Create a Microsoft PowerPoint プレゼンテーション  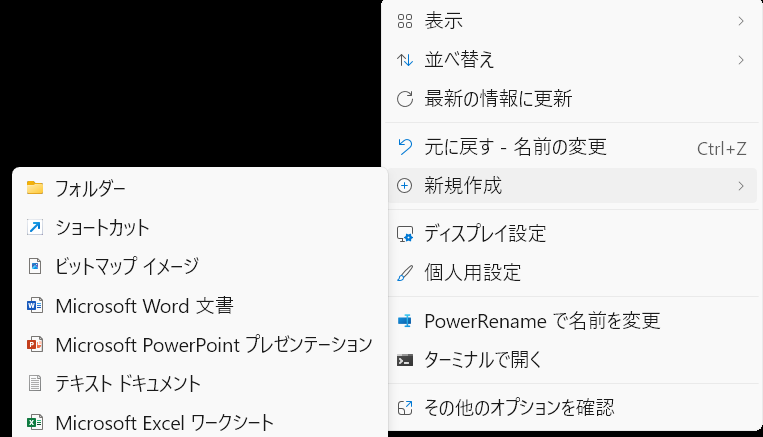[200, 345]
